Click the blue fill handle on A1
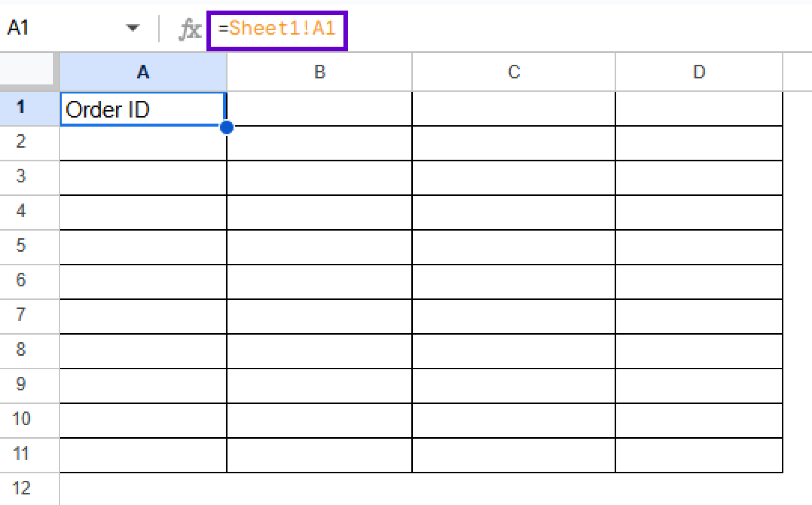 pos(226,128)
